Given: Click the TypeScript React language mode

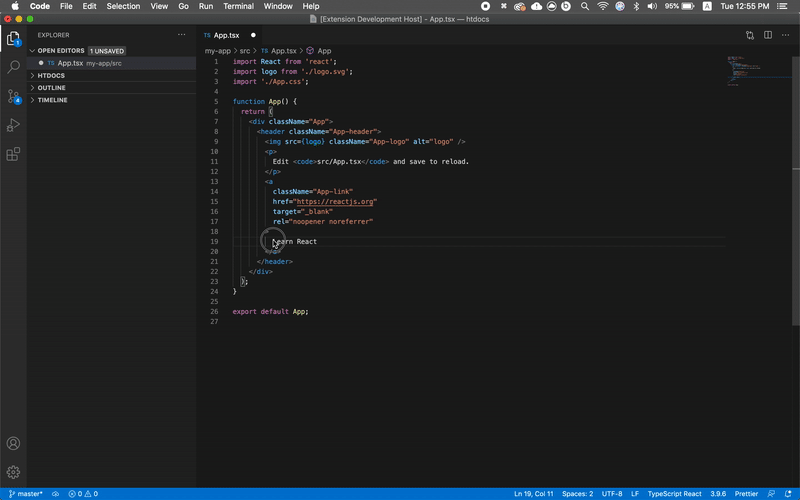Looking at the screenshot, I should (x=675, y=494).
